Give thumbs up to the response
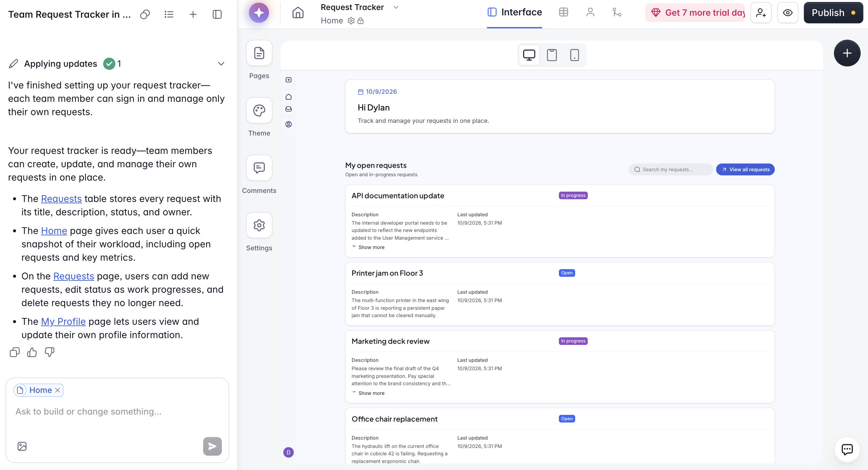868x470 pixels. click(32, 352)
